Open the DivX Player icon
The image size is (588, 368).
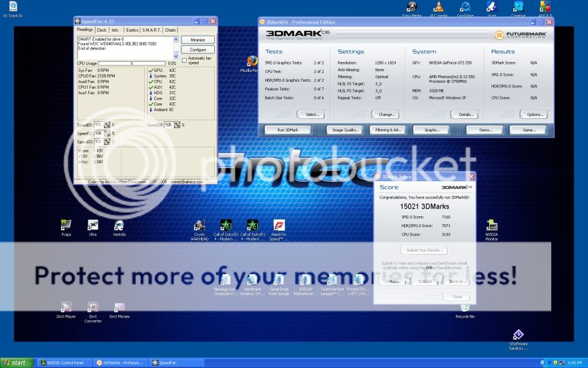tap(67, 307)
